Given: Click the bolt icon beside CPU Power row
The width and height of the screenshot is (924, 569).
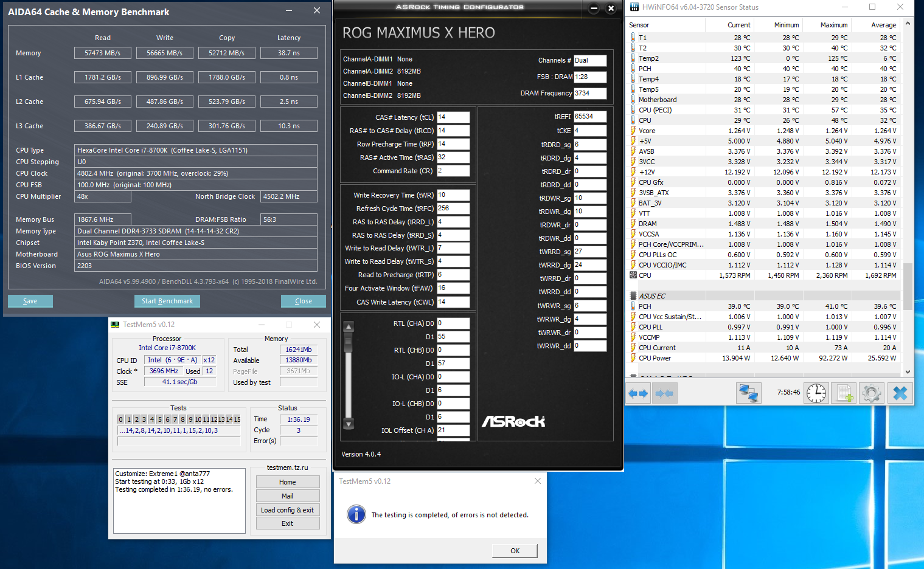Looking at the screenshot, I should (x=633, y=358).
